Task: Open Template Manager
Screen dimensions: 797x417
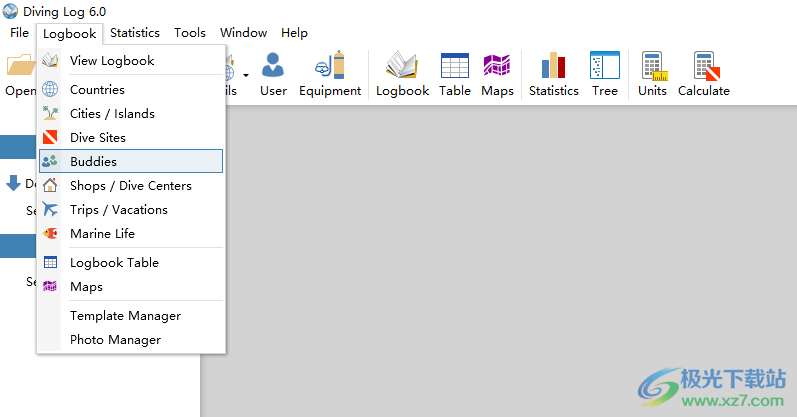Action: click(x=131, y=315)
